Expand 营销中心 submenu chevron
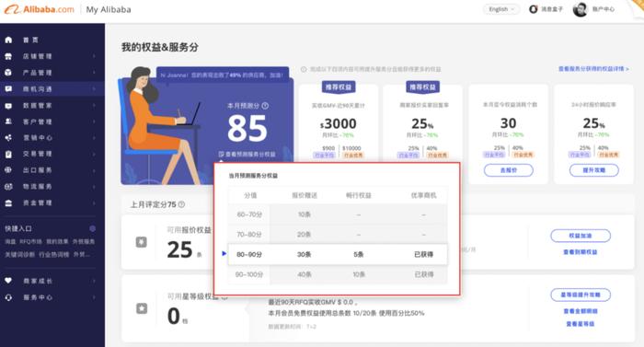This screenshot has width=644, height=347. tap(94, 138)
